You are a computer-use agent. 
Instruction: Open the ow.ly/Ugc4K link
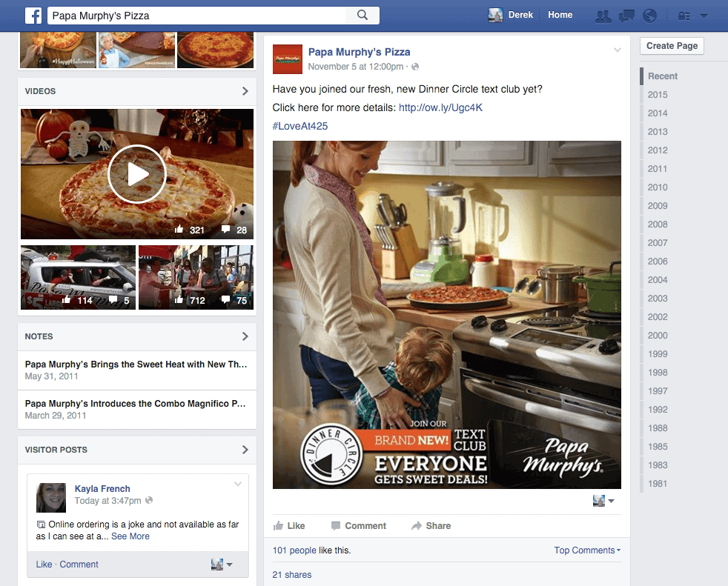pyautogui.click(x=440, y=107)
